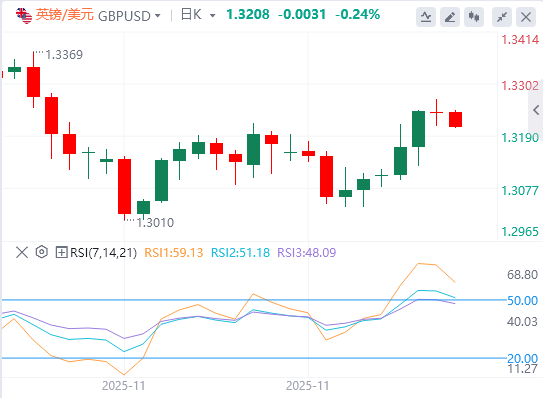
Task: Expand the GBPUSD symbol dropdown
Action: coord(158,16)
